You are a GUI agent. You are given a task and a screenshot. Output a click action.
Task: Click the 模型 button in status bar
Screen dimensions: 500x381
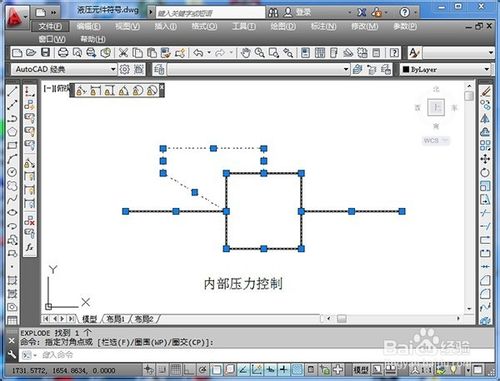click(x=361, y=369)
